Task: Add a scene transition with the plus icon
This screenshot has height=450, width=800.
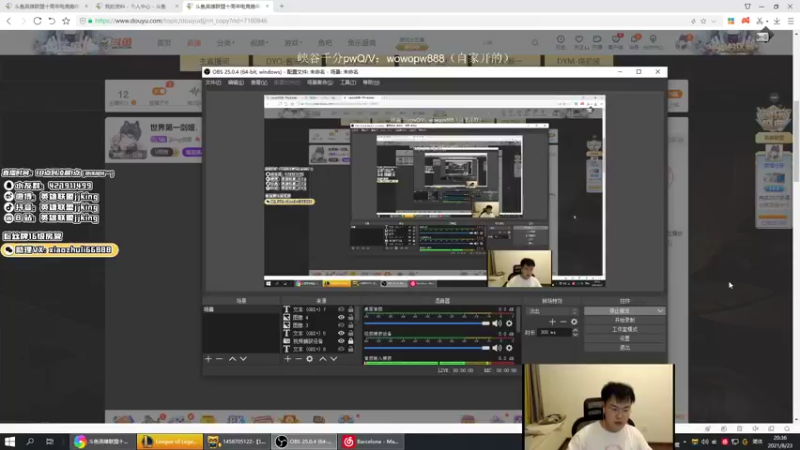Action: 552,322
